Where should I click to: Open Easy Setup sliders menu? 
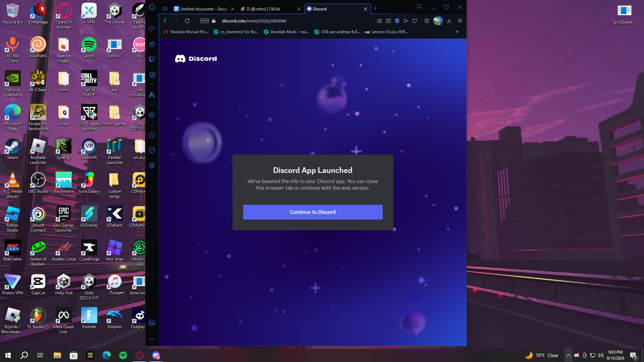click(460, 21)
